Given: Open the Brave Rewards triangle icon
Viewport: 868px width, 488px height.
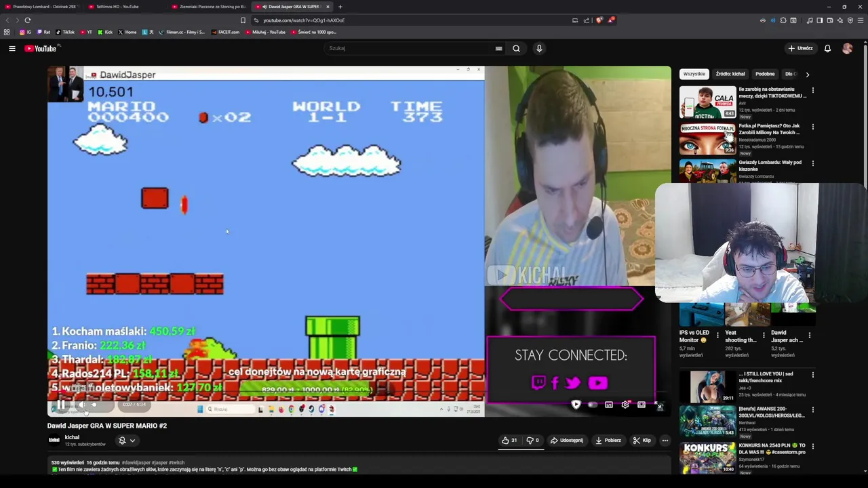Looking at the screenshot, I should click(x=611, y=20).
